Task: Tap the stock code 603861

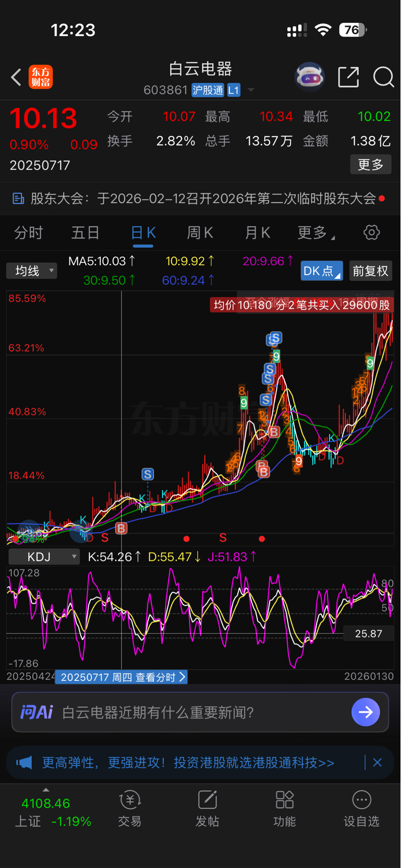Action: 165,90
